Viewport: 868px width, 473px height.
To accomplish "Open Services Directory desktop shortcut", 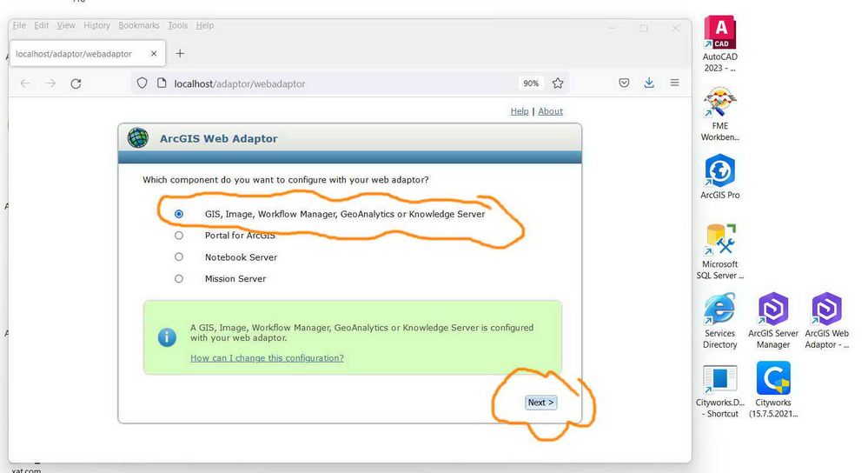I will click(x=719, y=321).
